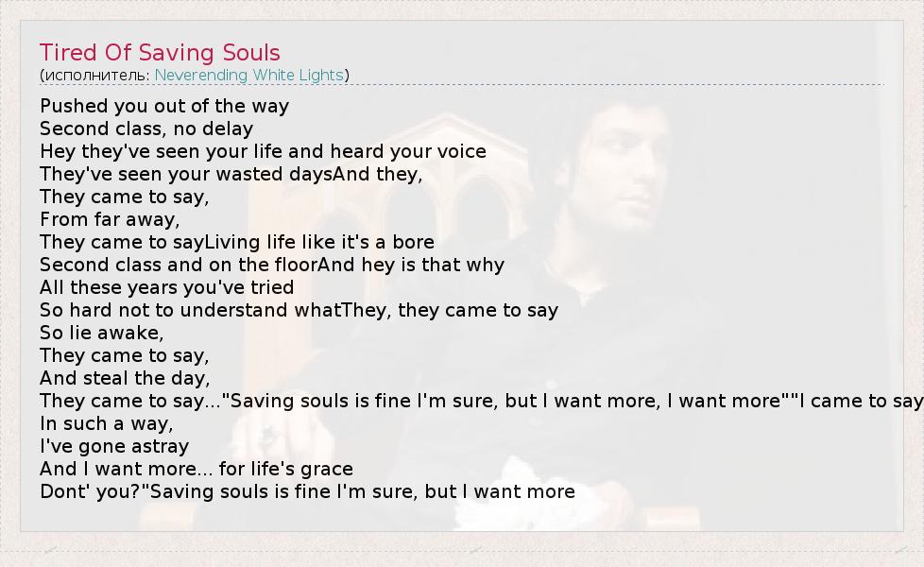Click the line containing Living life like it's a bore
The width and height of the screenshot is (924, 567).
point(237,242)
